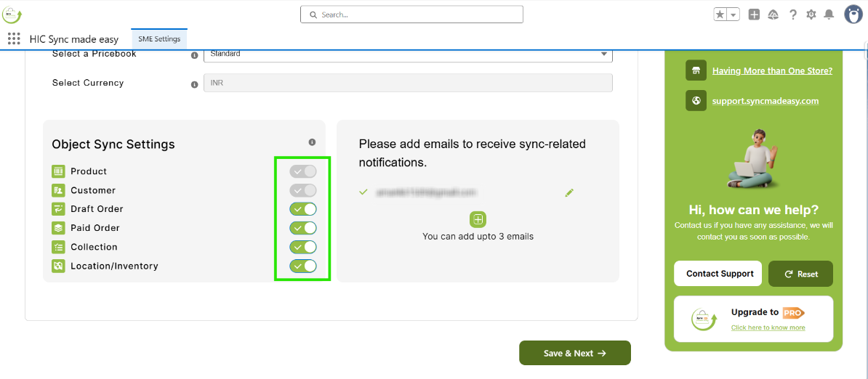Open the Help question mark icon
The width and height of the screenshot is (868, 379).
(793, 15)
